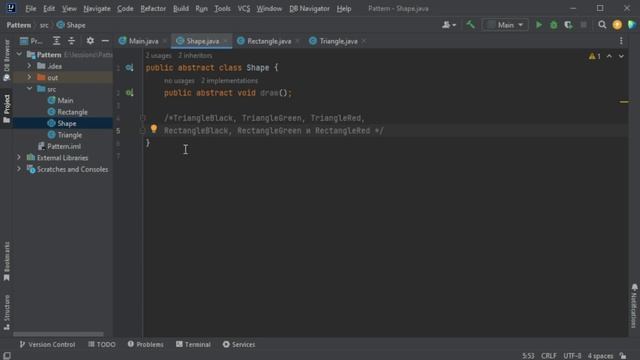640x360 pixels.
Task: Click src in the breadcrumb bar
Action: click(44, 25)
